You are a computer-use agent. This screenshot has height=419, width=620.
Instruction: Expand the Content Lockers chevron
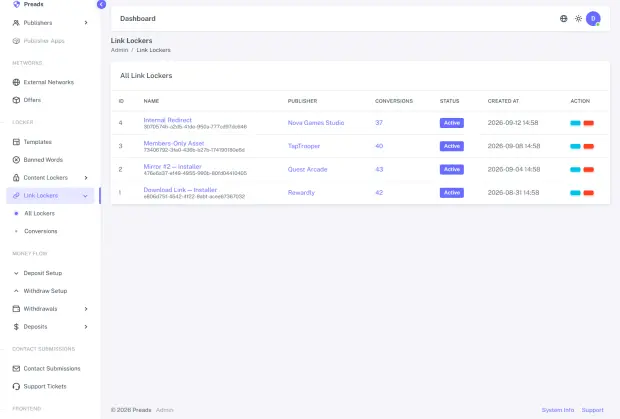pyautogui.click(x=86, y=177)
